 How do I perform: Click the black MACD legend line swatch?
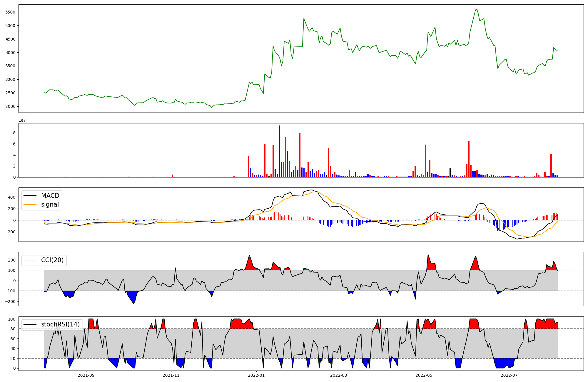tap(30, 196)
